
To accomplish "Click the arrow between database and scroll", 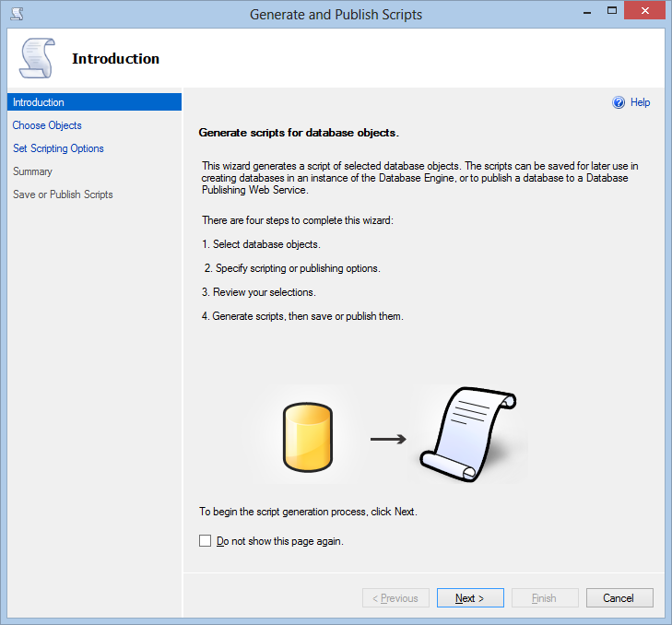I will click(x=388, y=439).
